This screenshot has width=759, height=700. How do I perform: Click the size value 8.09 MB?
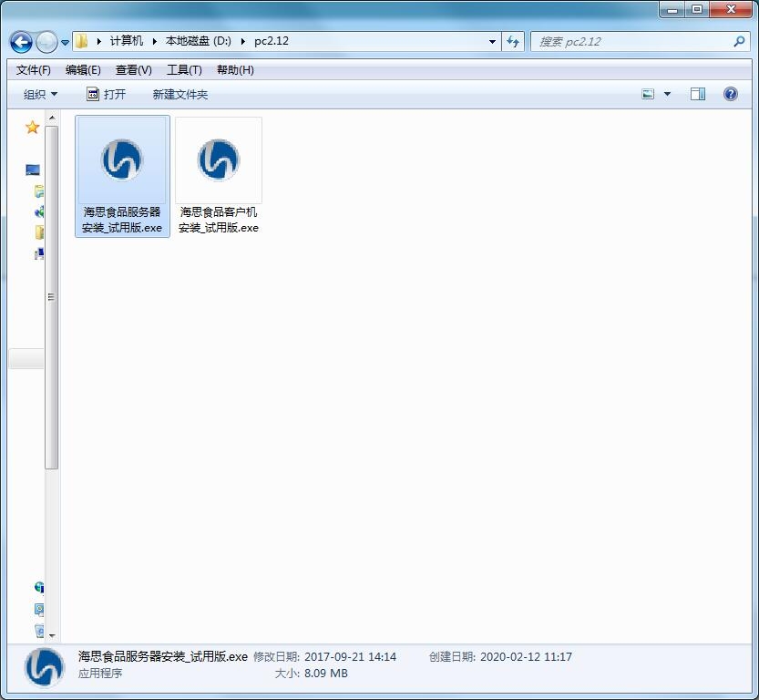pos(326,674)
